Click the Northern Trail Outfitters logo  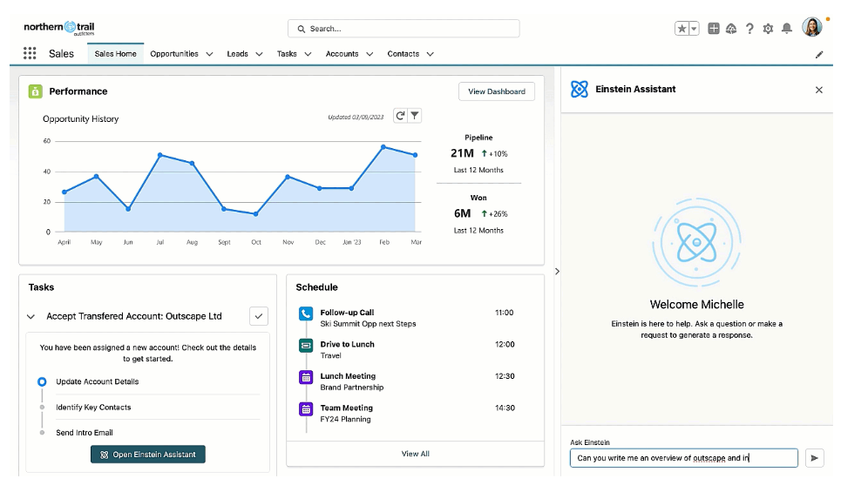point(59,28)
